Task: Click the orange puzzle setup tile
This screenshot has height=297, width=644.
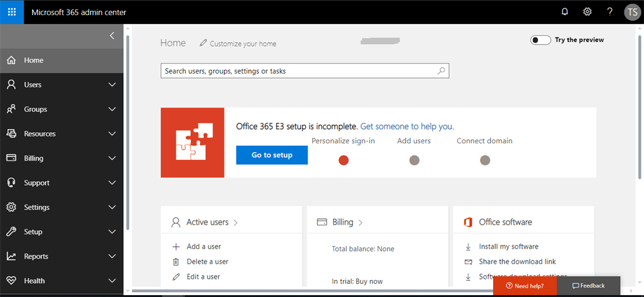Action: tap(192, 143)
